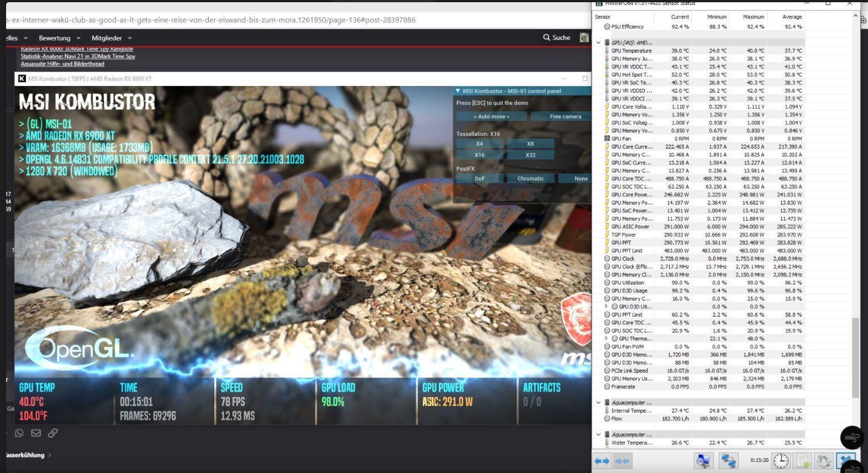
Task: Click the thermometer icon beside GPU Temperature
Action: pyautogui.click(x=607, y=50)
